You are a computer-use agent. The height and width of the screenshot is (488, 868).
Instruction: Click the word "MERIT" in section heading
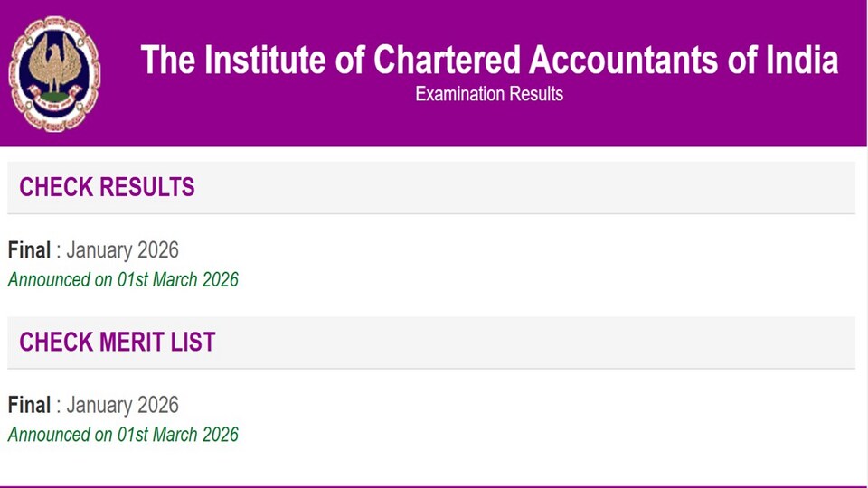coord(131,342)
